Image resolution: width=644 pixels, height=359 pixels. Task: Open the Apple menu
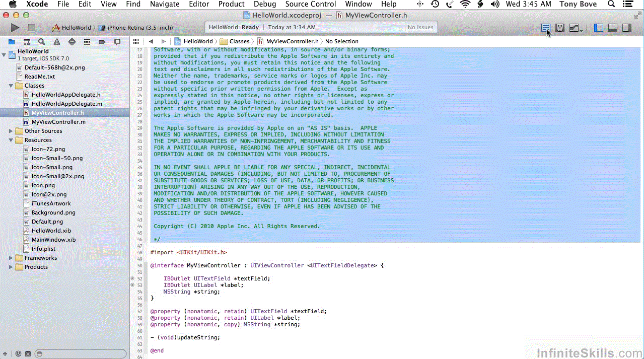pos(13,4)
